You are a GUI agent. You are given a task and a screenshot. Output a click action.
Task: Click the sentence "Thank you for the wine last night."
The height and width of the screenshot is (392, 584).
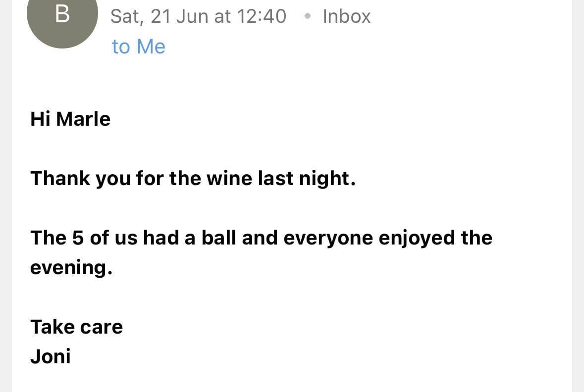193,179
